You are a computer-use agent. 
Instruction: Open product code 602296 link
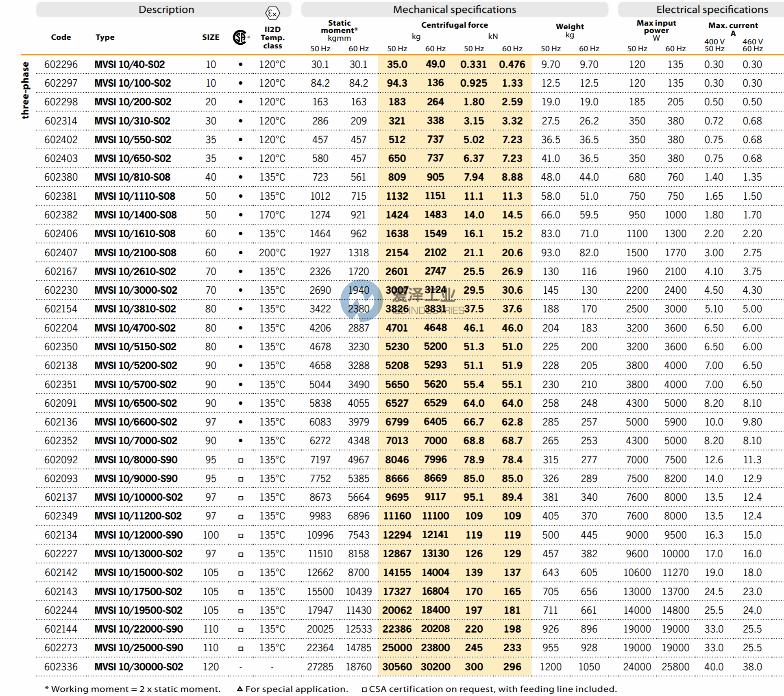click(60, 64)
